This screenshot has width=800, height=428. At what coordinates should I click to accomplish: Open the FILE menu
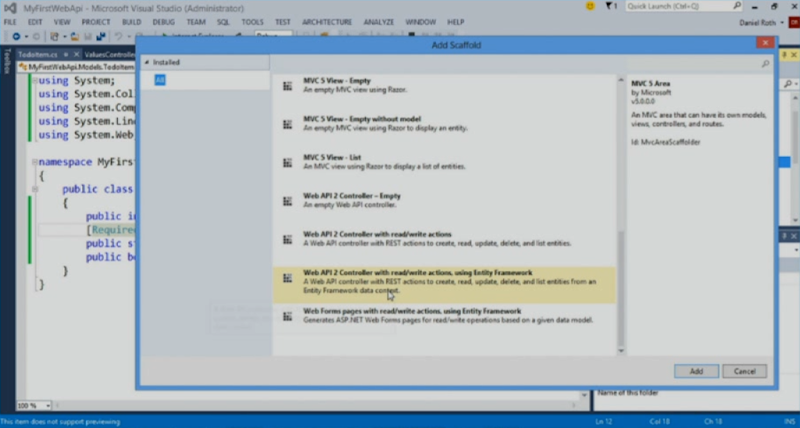10,22
